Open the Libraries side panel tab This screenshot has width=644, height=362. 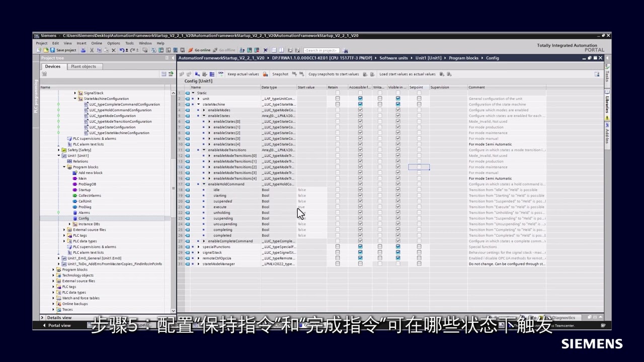607,104
